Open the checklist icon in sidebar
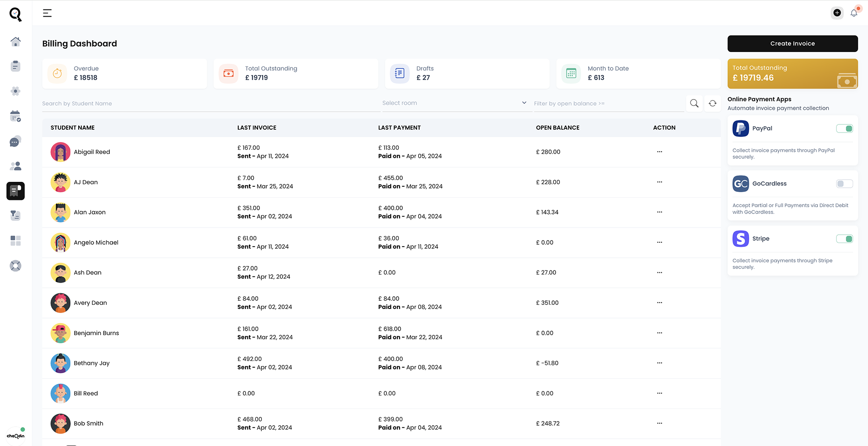The width and height of the screenshot is (868, 446). point(15,216)
